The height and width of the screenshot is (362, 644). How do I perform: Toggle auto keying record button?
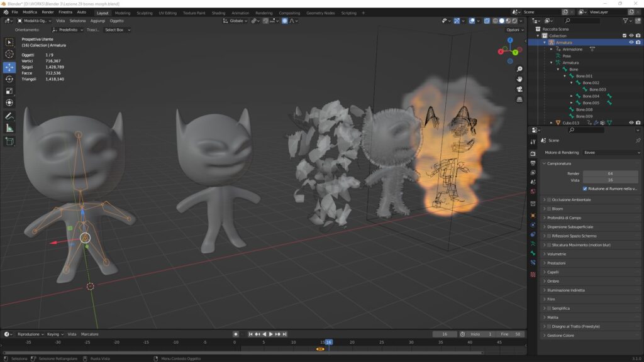[x=235, y=334]
